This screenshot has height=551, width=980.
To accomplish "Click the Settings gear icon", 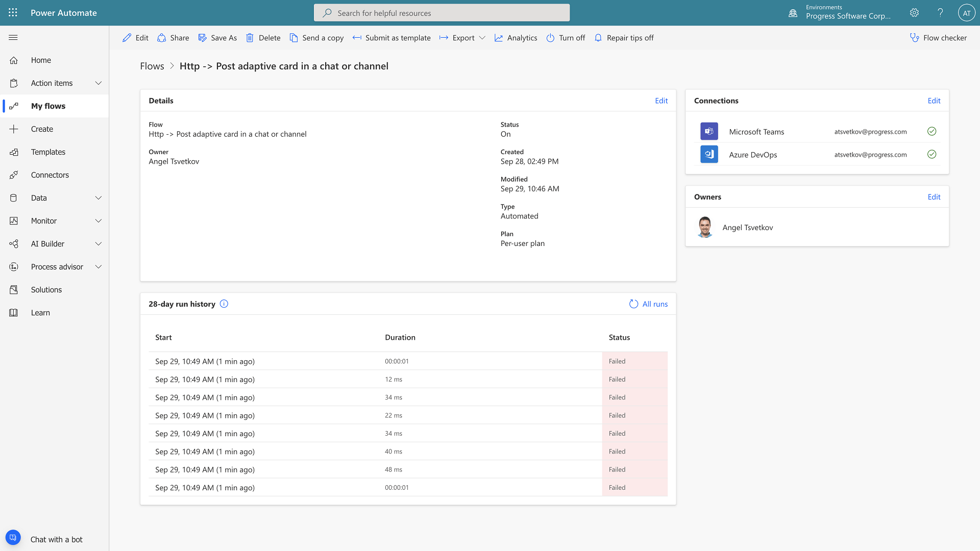I will [x=914, y=13].
